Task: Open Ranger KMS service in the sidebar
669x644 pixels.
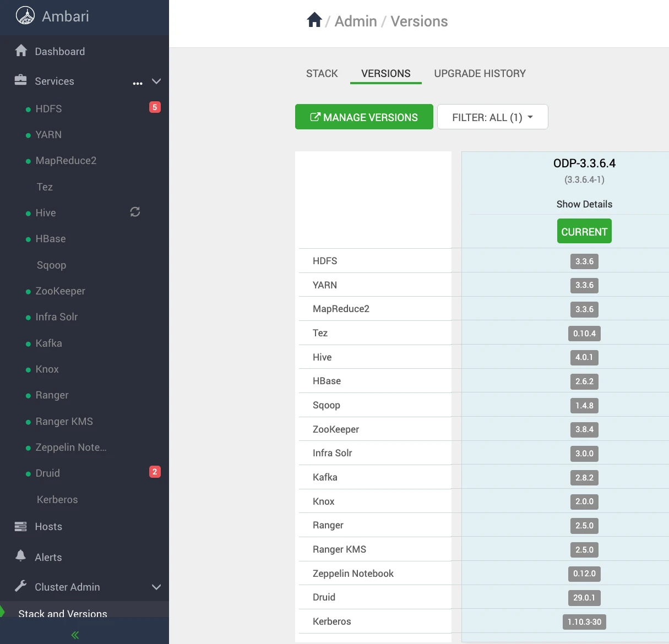Action: click(64, 422)
